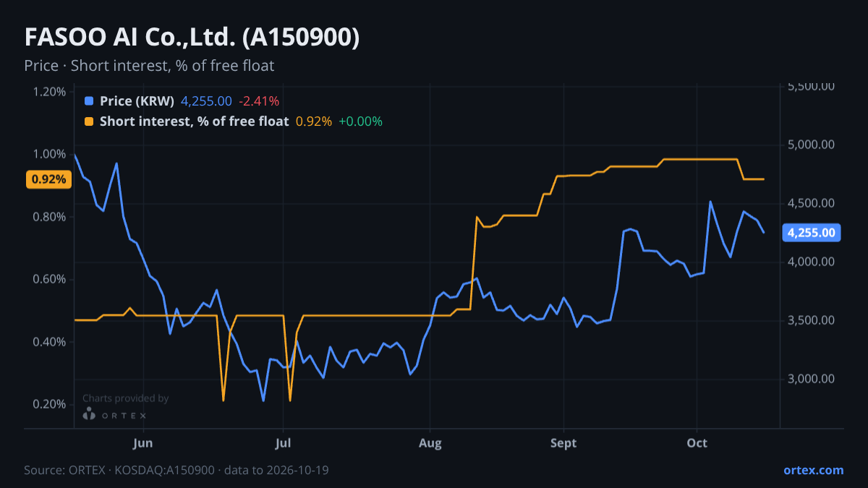Click the -2.41% price change value

pyautogui.click(x=259, y=101)
